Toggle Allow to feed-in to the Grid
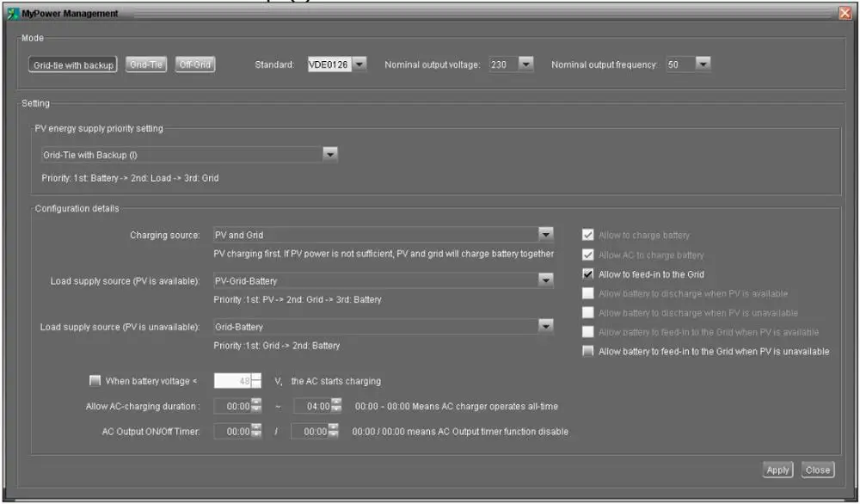860x504 pixels. point(588,274)
